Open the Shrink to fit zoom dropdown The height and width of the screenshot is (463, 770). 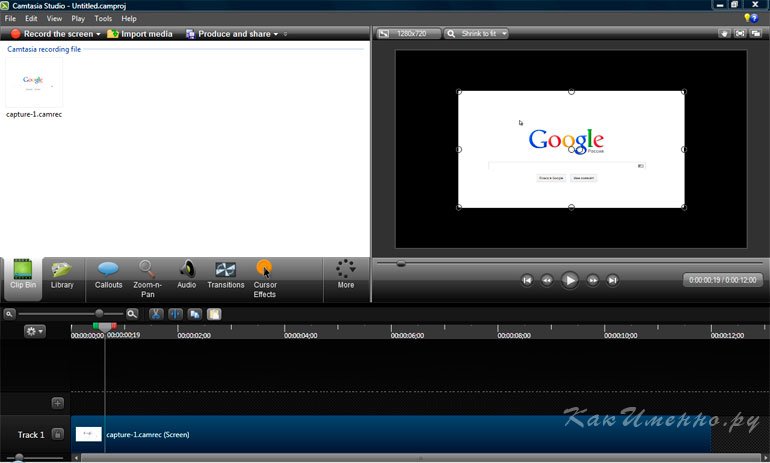[476, 33]
